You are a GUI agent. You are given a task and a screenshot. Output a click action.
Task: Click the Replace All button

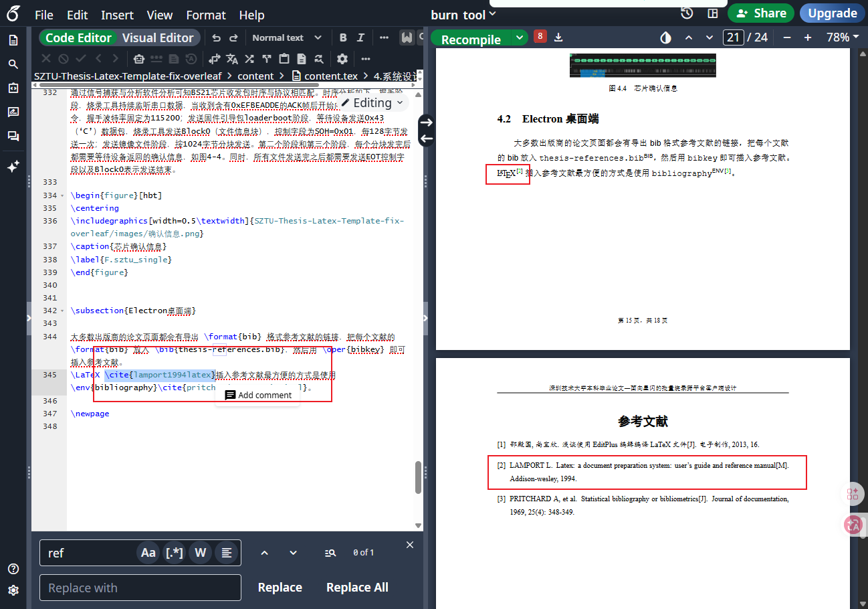pos(356,588)
